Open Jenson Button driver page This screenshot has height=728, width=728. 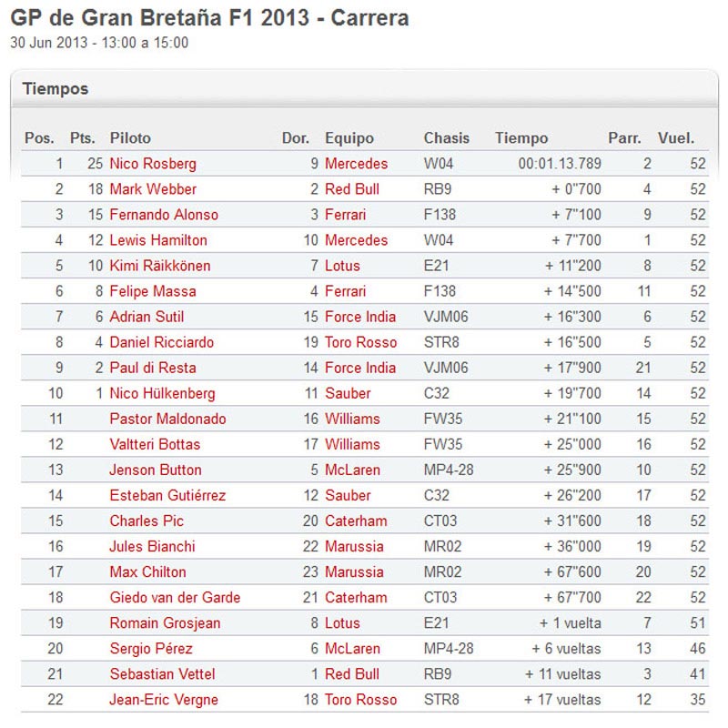156,470
